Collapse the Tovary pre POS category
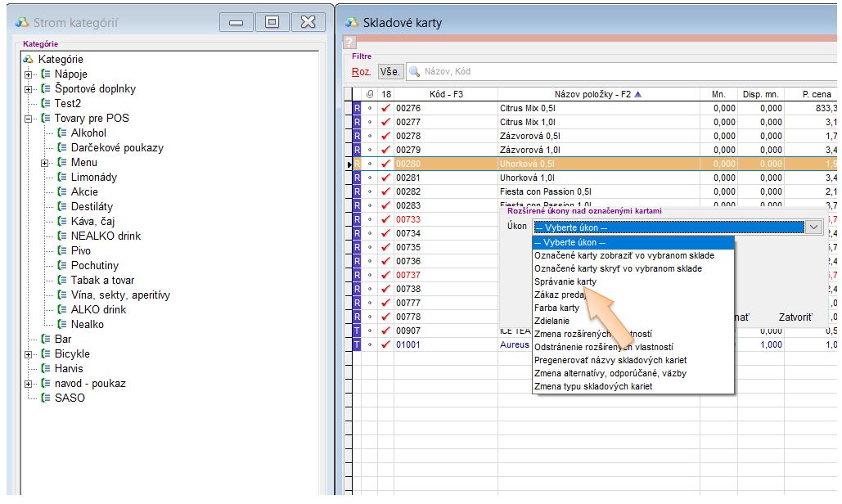This screenshot has width=842, height=504. (28, 119)
